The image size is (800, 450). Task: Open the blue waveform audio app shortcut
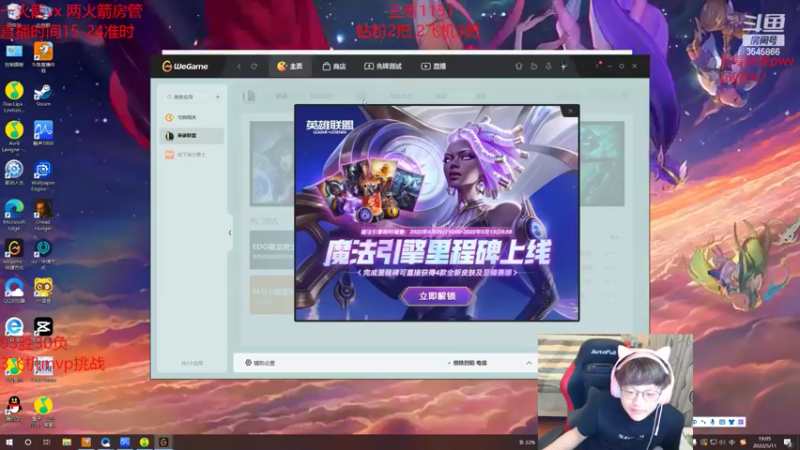43,133
